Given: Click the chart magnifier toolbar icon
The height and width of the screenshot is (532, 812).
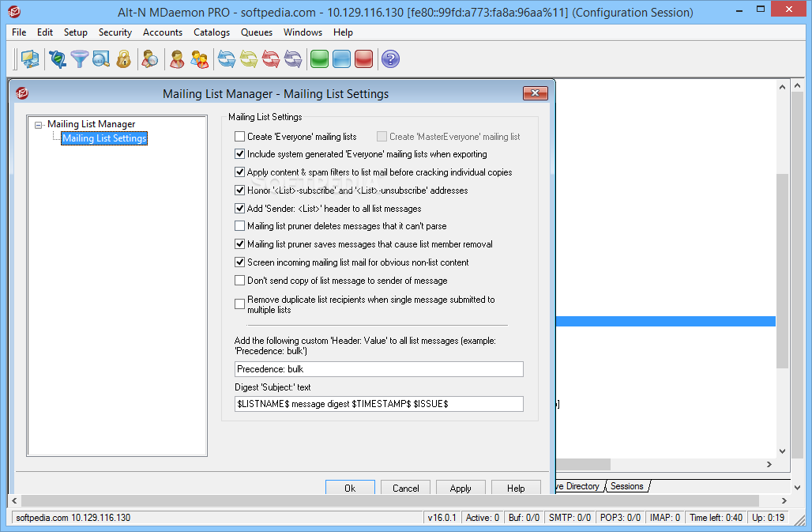Looking at the screenshot, I should coord(101,59).
